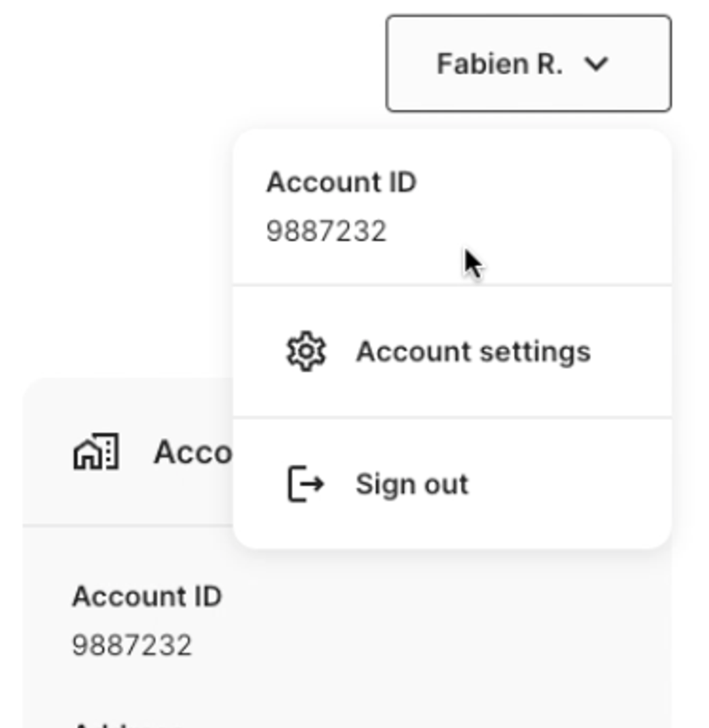Select the Account settings menu entry
Screen dimensions: 709x728
[x=452, y=352]
